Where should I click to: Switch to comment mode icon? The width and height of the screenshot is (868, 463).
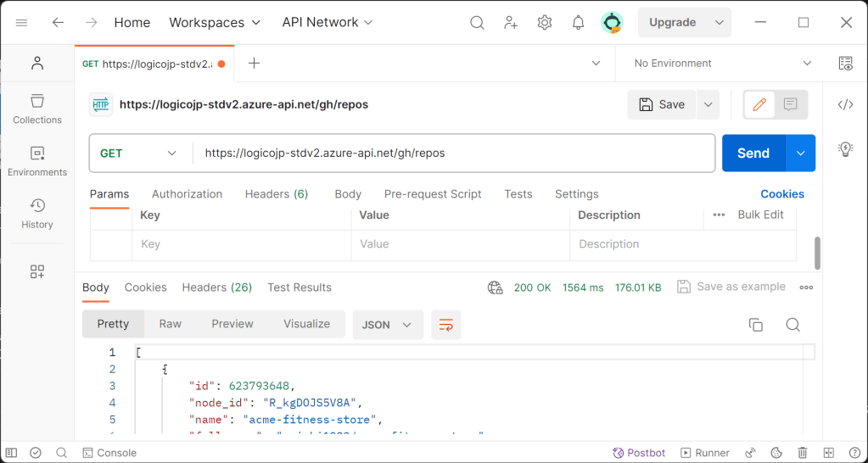tap(790, 104)
